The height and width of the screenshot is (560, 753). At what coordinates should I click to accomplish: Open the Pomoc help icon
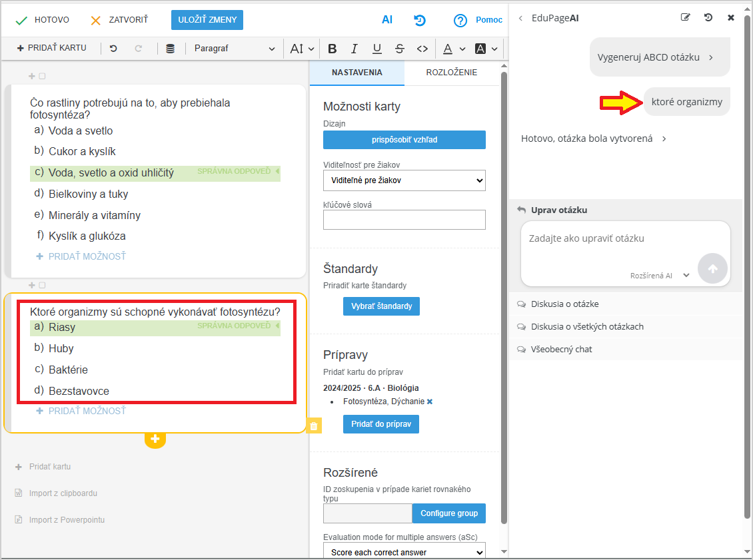tap(460, 21)
